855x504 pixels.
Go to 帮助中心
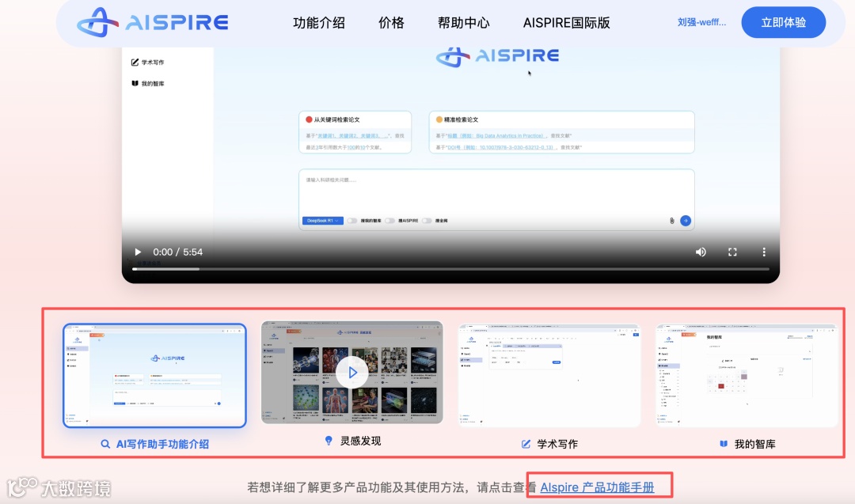pyautogui.click(x=463, y=23)
